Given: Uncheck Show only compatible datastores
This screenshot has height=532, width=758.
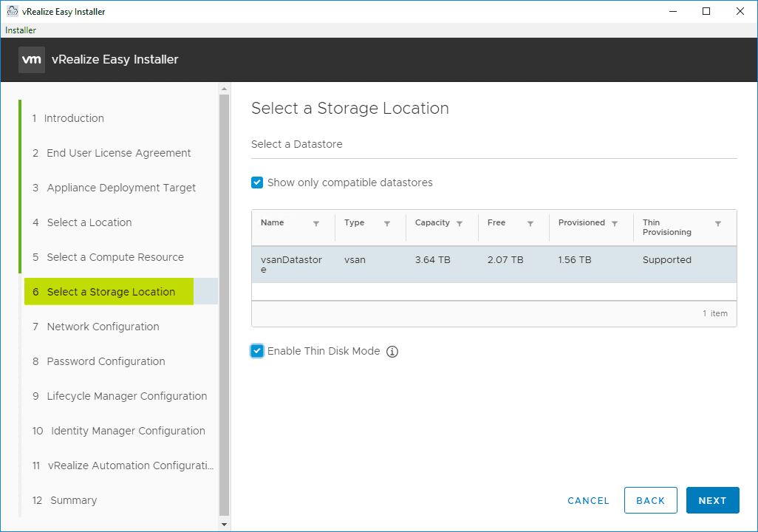Looking at the screenshot, I should click(x=257, y=183).
